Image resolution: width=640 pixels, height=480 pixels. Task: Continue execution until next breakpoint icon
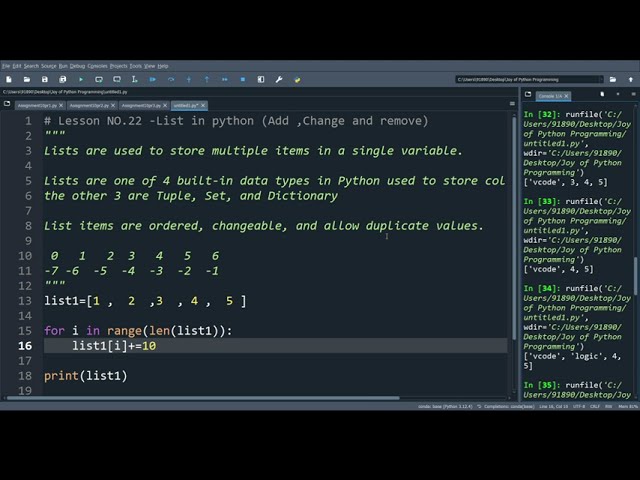(225, 80)
